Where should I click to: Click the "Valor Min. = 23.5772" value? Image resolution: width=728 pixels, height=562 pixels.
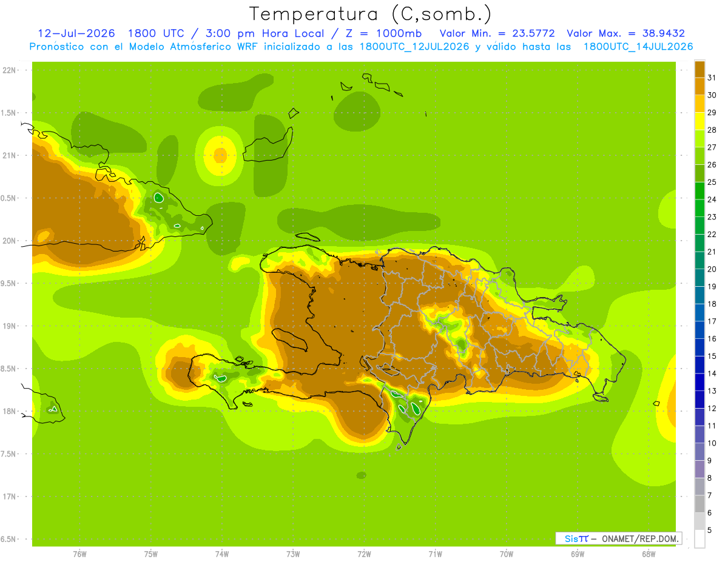tap(497, 33)
